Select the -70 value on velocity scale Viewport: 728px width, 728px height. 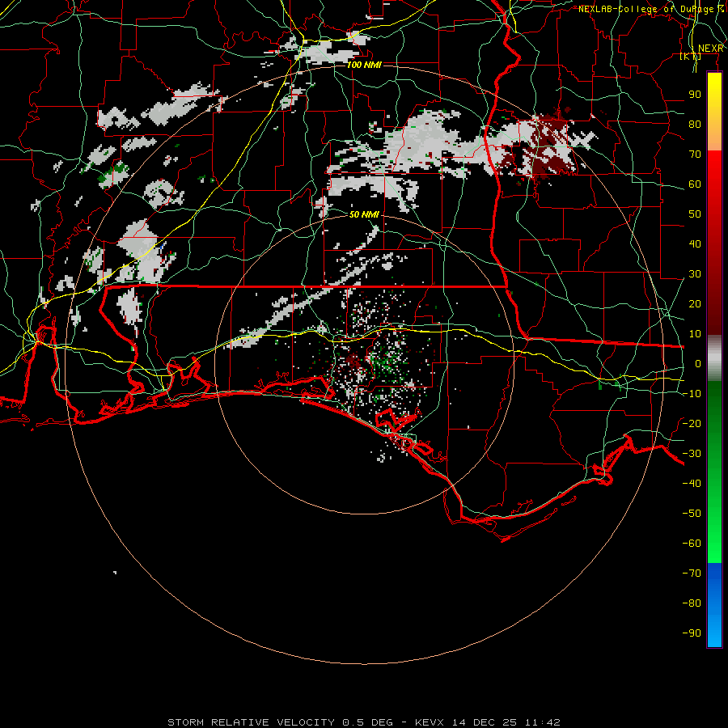692,574
